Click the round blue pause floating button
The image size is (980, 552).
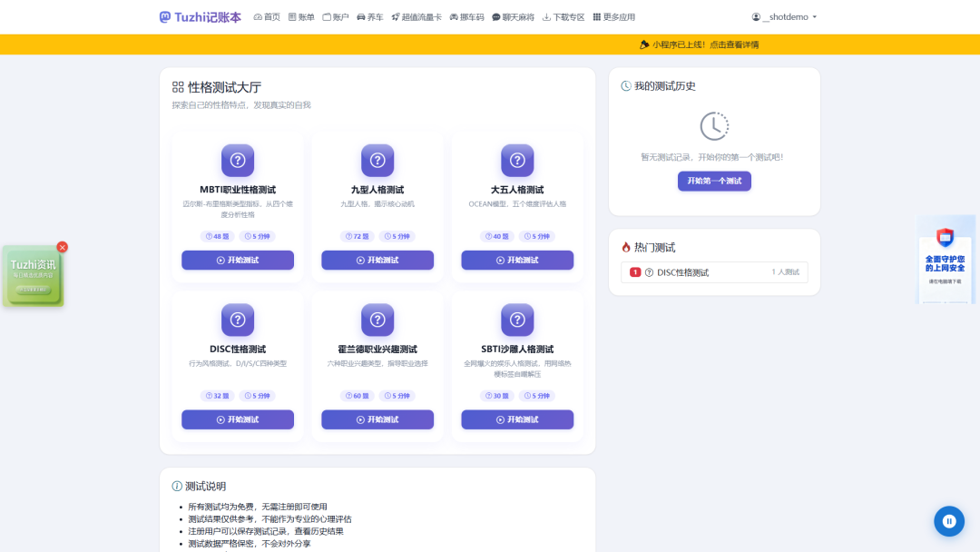[949, 521]
